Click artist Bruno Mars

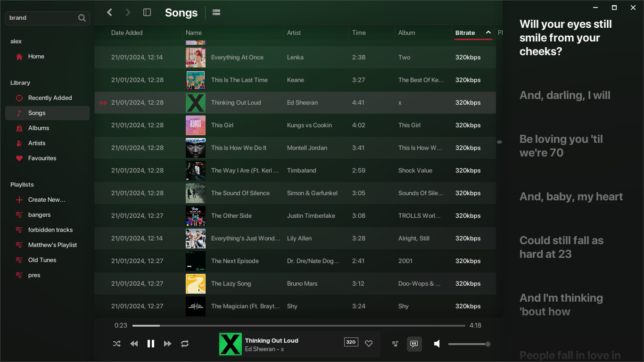point(302,283)
